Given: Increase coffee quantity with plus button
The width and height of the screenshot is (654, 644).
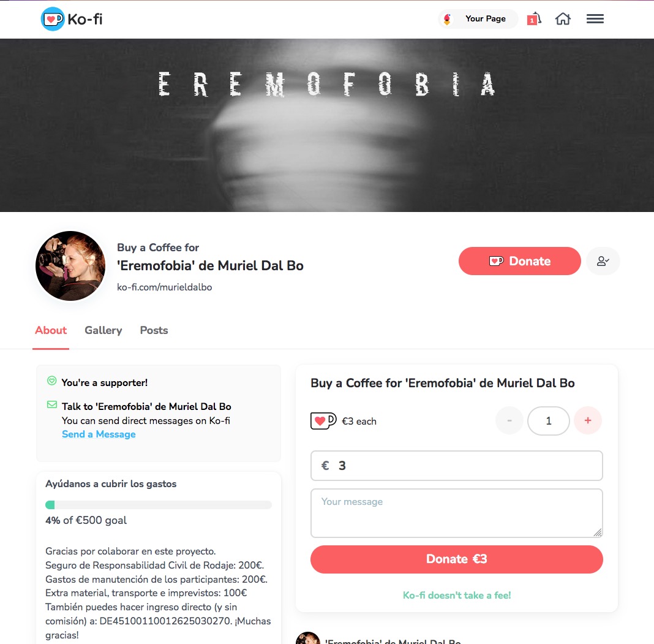Looking at the screenshot, I should point(588,420).
